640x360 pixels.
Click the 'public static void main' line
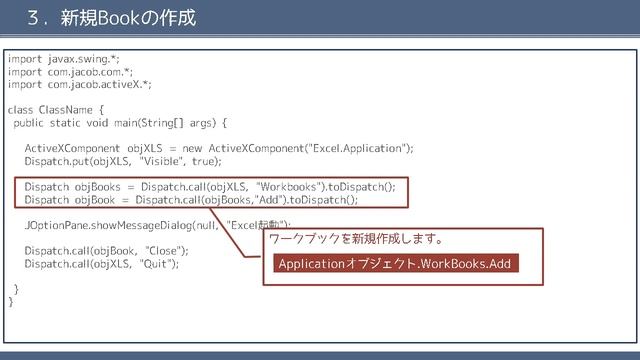120,123
